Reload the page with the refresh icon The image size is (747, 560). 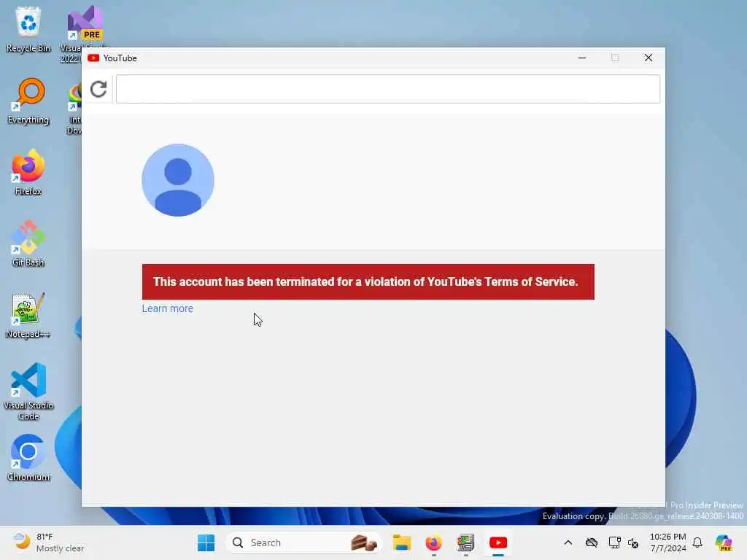click(x=98, y=89)
